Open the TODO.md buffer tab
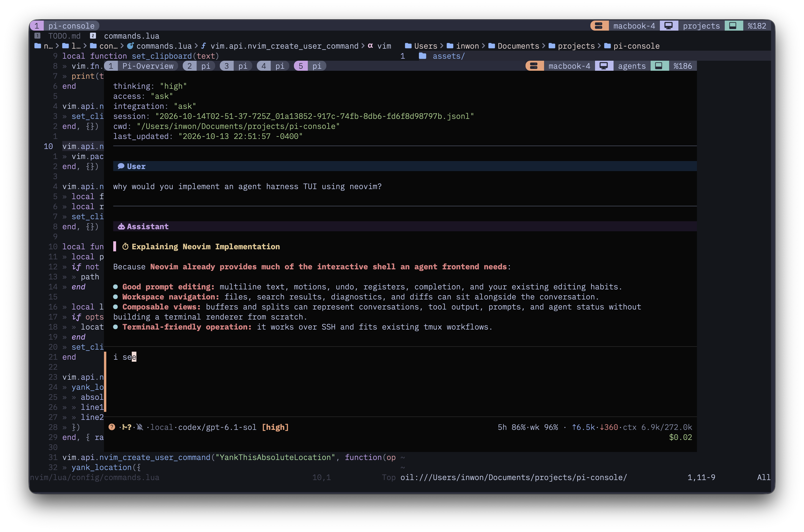Image resolution: width=804 pixels, height=532 pixels. coord(64,36)
